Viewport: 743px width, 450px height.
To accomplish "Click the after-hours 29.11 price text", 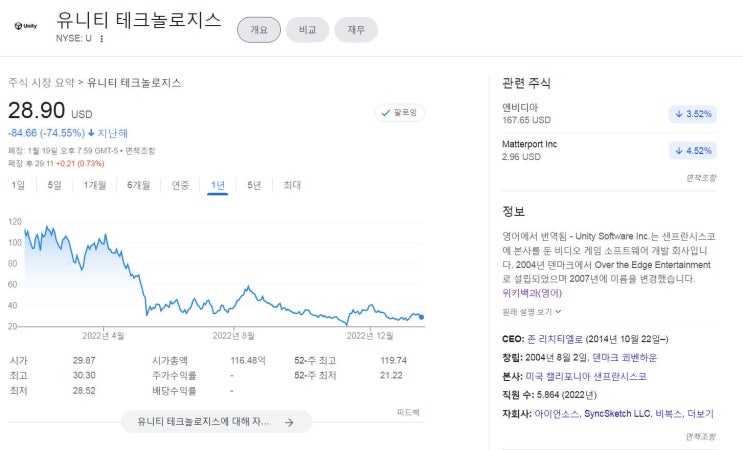I will 44,163.
